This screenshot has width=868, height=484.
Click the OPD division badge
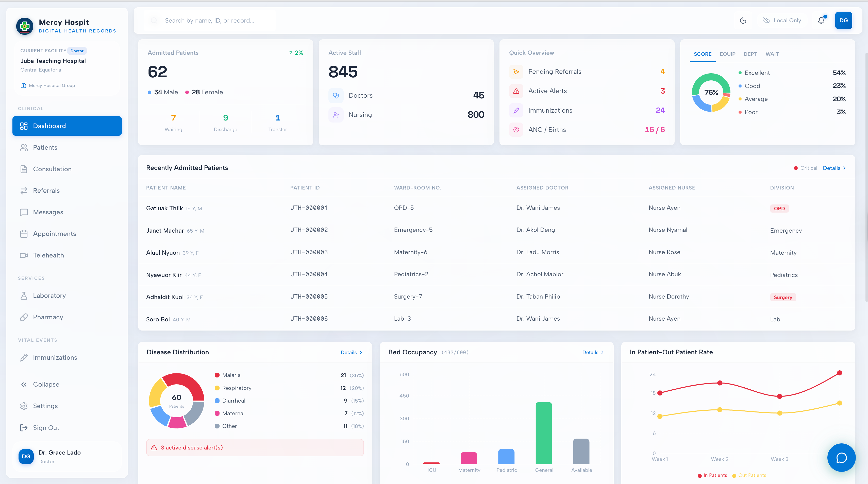[x=779, y=209]
